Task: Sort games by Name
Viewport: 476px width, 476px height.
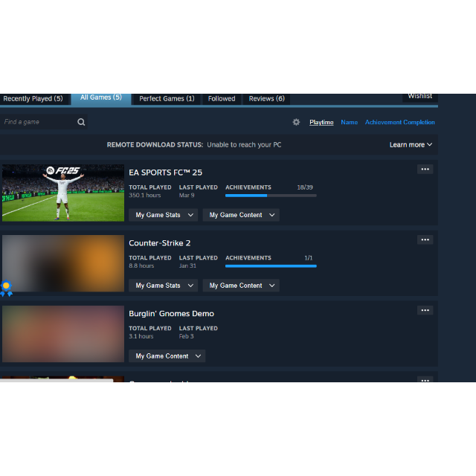Action: pyautogui.click(x=349, y=122)
